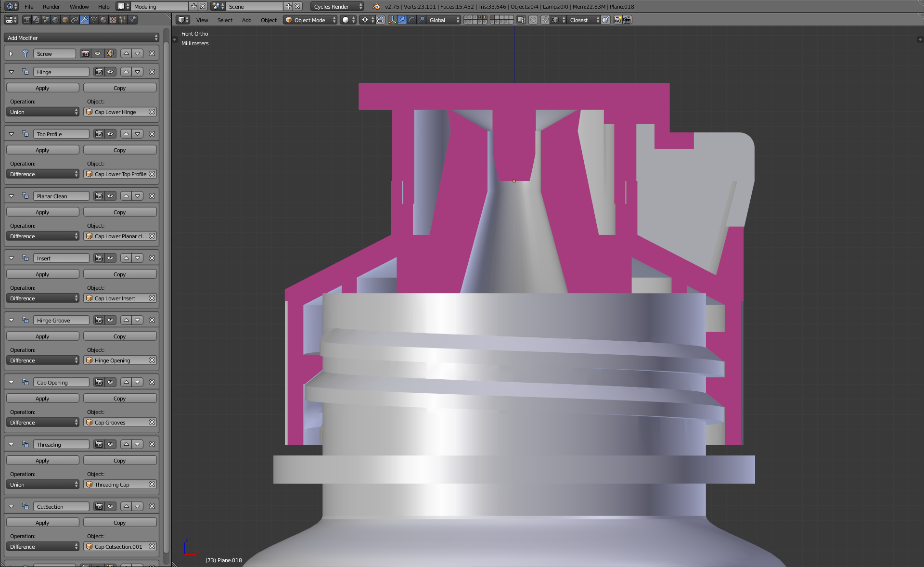Enable the Translate manipulator arrow icon
The height and width of the screenshot is (567, 924).
[402, 20]
